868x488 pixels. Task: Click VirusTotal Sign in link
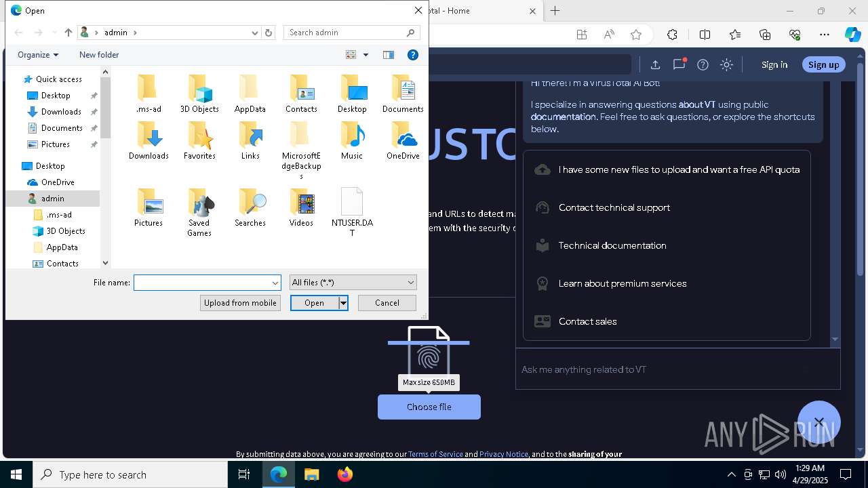click(x=774, y=64)
